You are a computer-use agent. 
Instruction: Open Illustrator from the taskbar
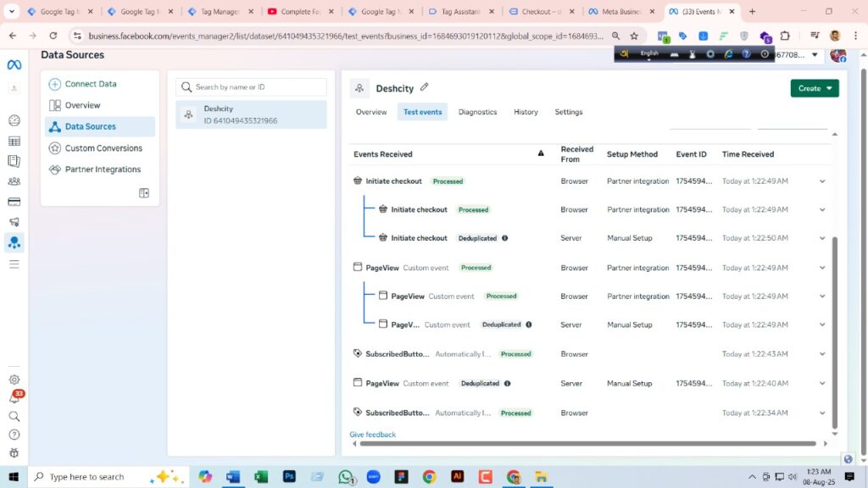457,476
